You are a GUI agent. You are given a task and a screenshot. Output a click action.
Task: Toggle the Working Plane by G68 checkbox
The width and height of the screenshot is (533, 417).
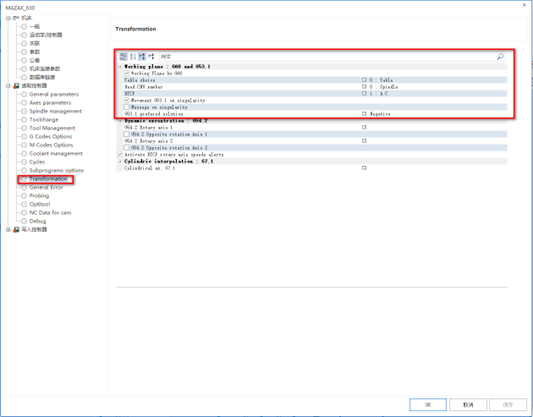pyautogui.click(x=126, y=73)
